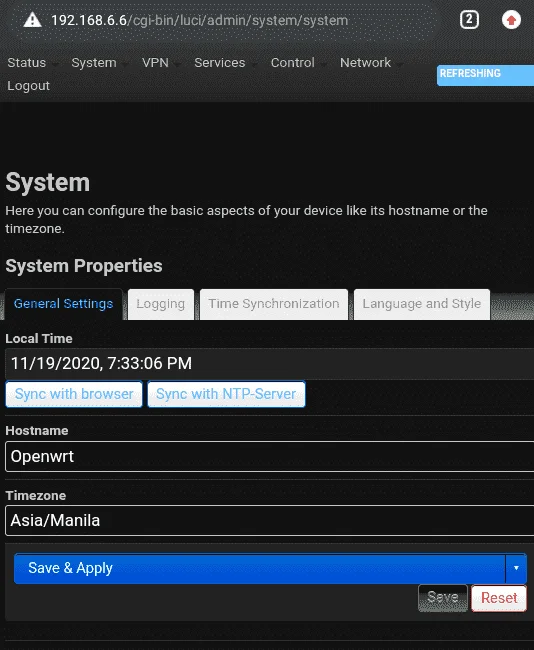Screen dimensions: 534x650
Task: Open the Network menu
Action: [x=365, y=63]
